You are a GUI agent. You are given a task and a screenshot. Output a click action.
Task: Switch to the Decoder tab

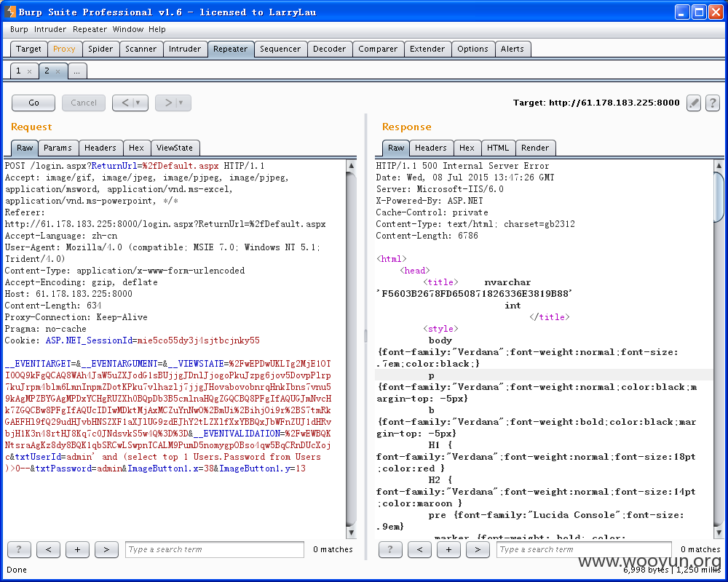click(329, 49)
